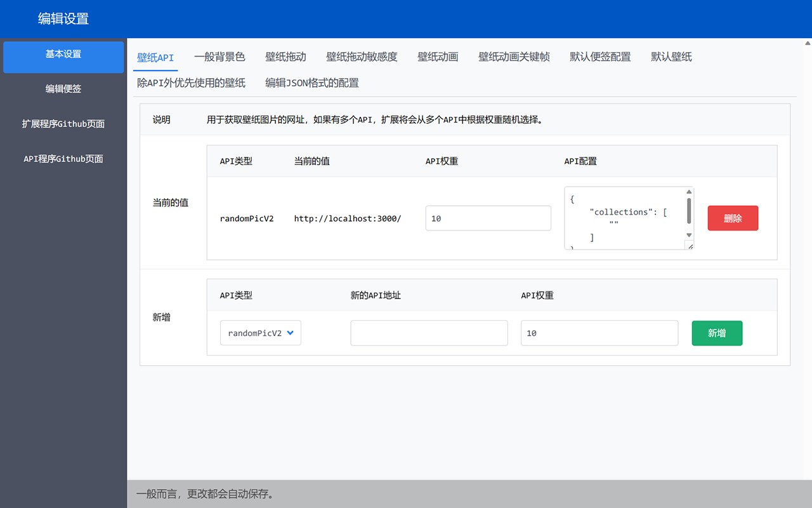Click the 新的API地址 column header
Screen dimensions: 812x508
pyautogui.click(x=376, y=295)
